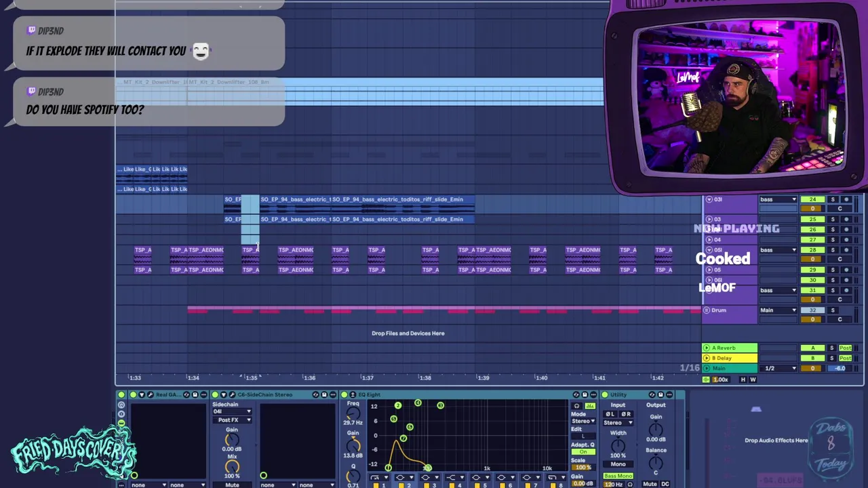Hot-swap the EQ Eight preset
Image resolution: width=868 pixels, height=488 pixels.
[x=576, y=394]
